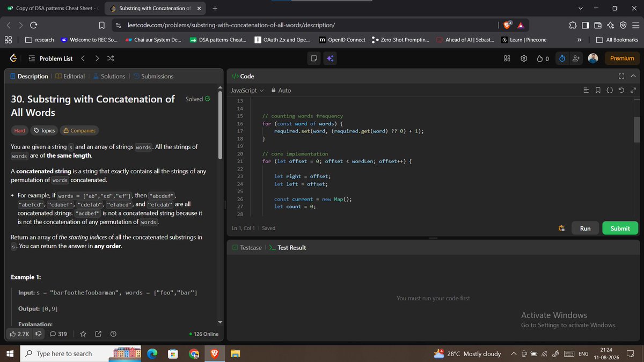Open the Problem List panel
Image resolution: width=644 pixels, height=362 pixels.
tap(50, 58)
